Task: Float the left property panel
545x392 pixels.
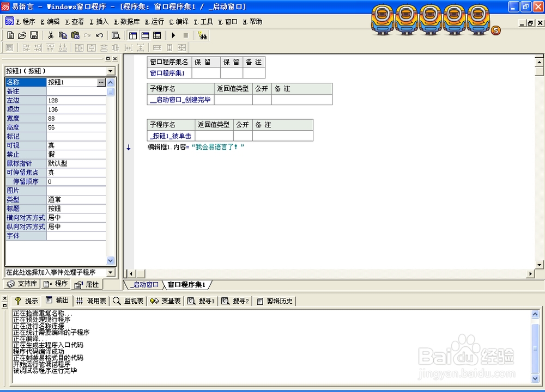Action: pos(108,59)
